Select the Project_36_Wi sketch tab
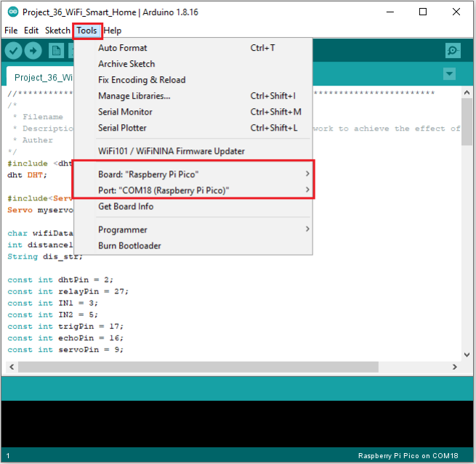Screen dimensions: 476x464 coord(40,77)
